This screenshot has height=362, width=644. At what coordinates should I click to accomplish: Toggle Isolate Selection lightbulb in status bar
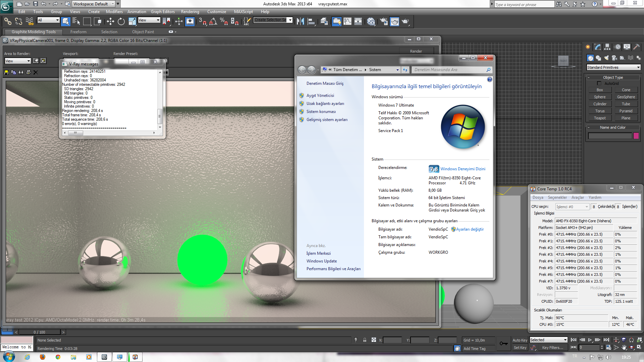point(356,340)
